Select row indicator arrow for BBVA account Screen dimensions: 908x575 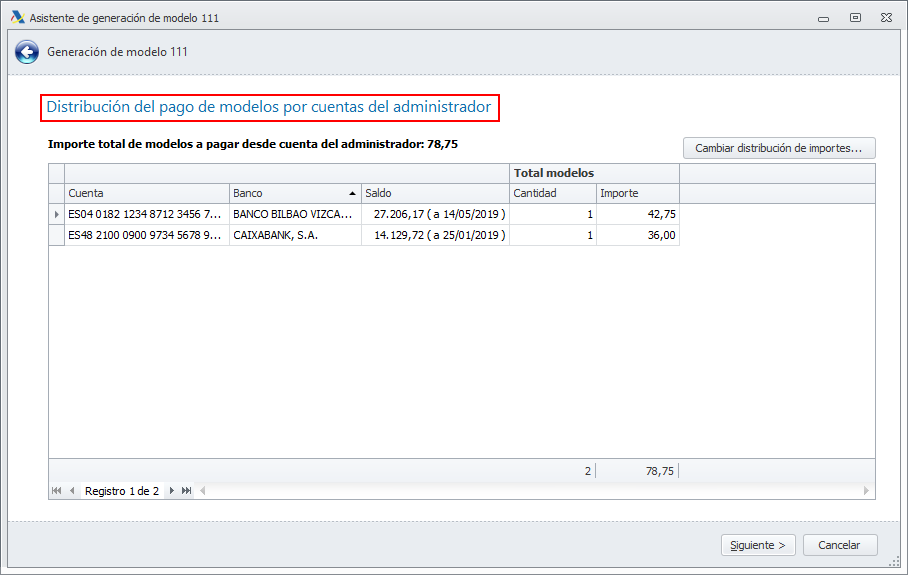(56, 214)
